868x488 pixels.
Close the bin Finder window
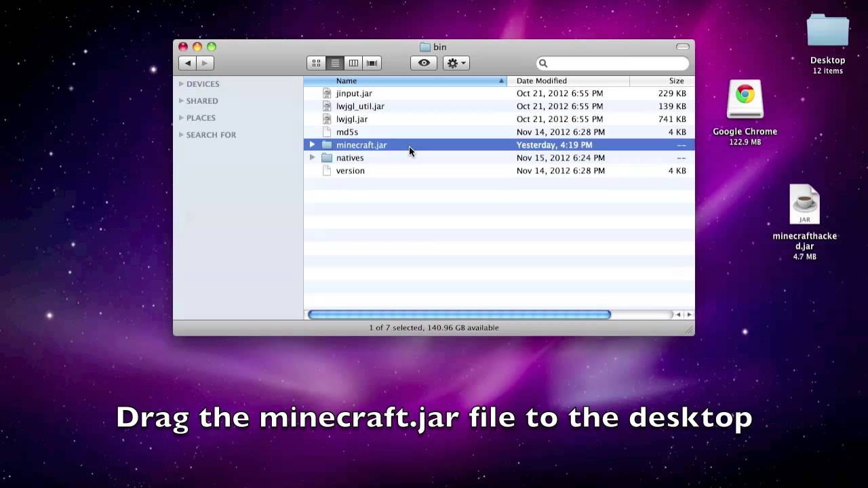click(183, 47)
